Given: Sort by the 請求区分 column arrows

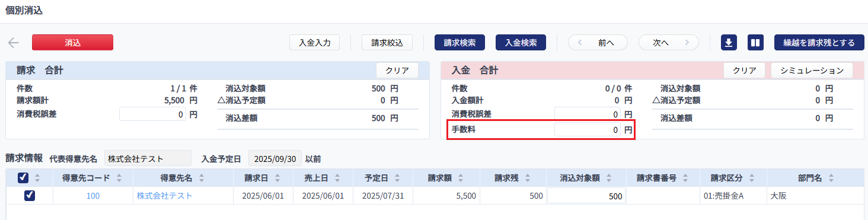Looking at the screenshot, I should coord(751,178).
